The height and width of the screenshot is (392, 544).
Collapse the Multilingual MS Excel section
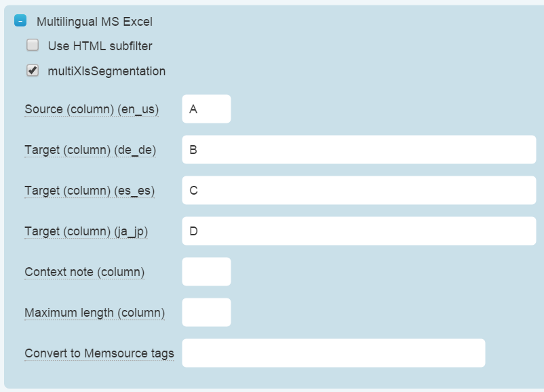pyautogui.click(x=20, y=21)
